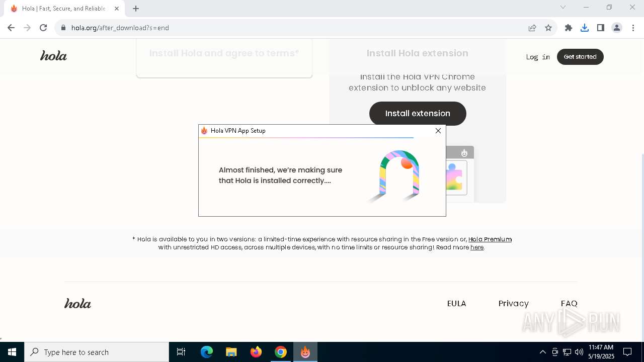Open the FAQ footer link
Viewport: 644px width, 362px height.
(x=569, y=304)
